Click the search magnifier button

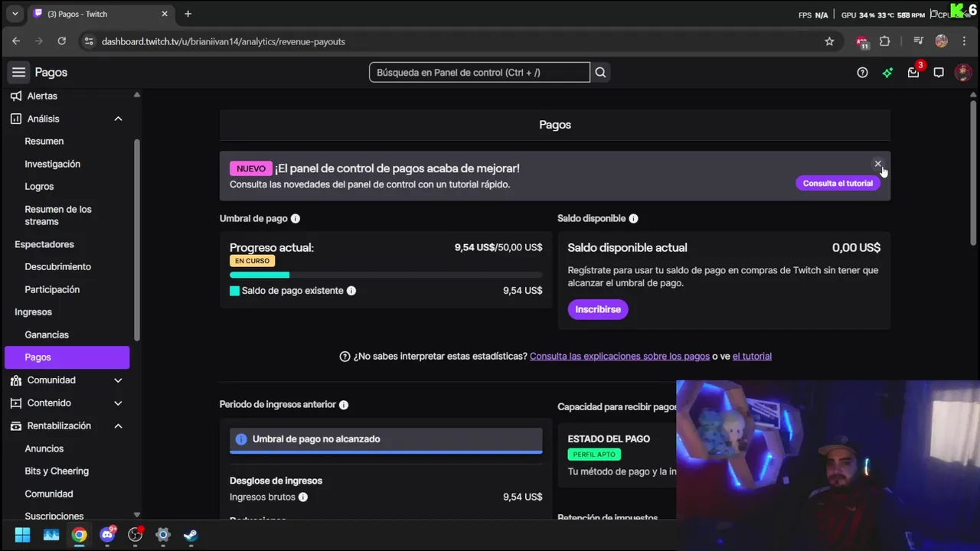point(600,73)
